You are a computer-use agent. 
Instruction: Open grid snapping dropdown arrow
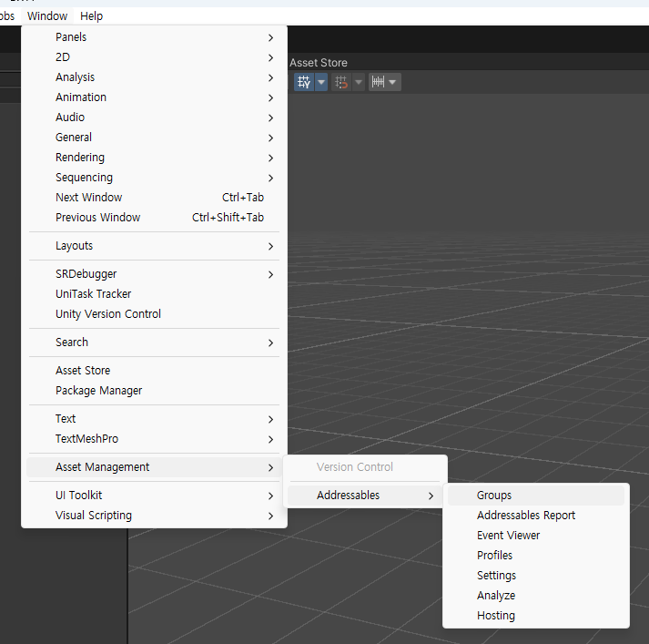pyautogui.click(x=321, y=82)
